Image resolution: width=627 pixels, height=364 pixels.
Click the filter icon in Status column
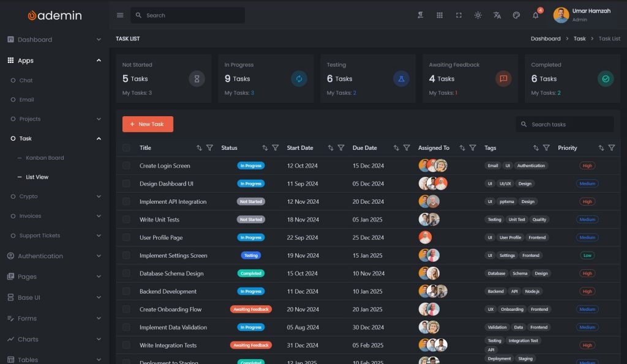275,148
